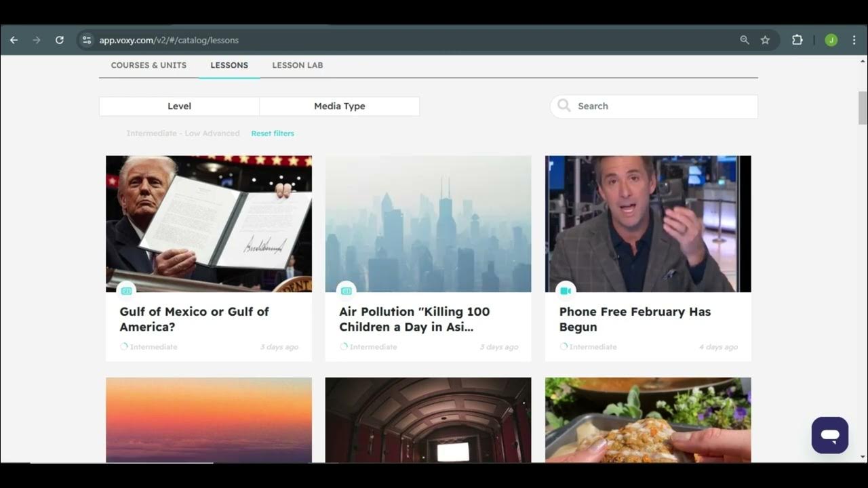Viewport: 868px width, 488px height.
Task: Click the smoggy city skyline thumbnail
Action: 429,224
